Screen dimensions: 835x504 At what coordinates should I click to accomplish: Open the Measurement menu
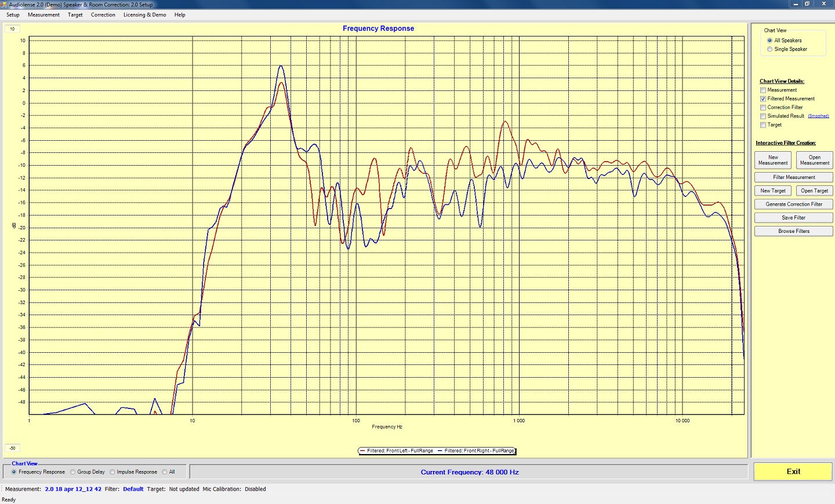43,15
